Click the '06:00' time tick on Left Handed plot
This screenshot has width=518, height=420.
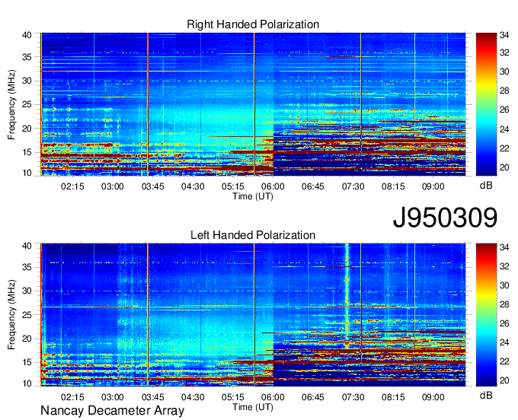pos(273,397)
